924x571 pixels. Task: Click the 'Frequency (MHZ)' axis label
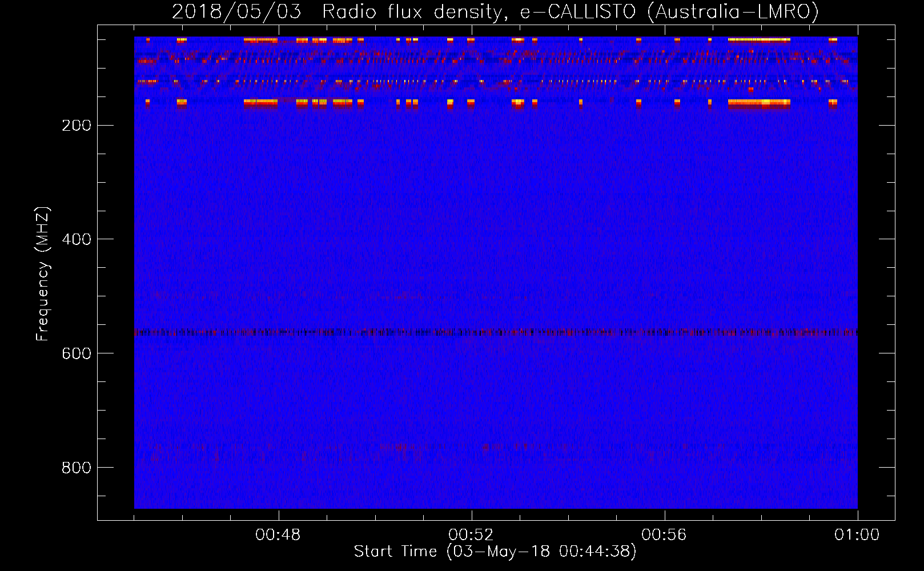(x=43, y=274)
